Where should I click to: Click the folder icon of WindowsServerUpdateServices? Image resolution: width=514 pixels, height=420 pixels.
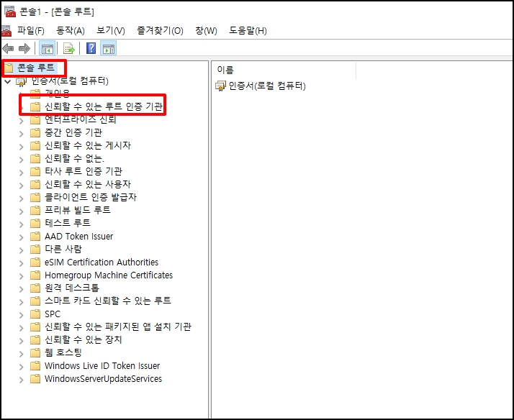coord(35,379)
